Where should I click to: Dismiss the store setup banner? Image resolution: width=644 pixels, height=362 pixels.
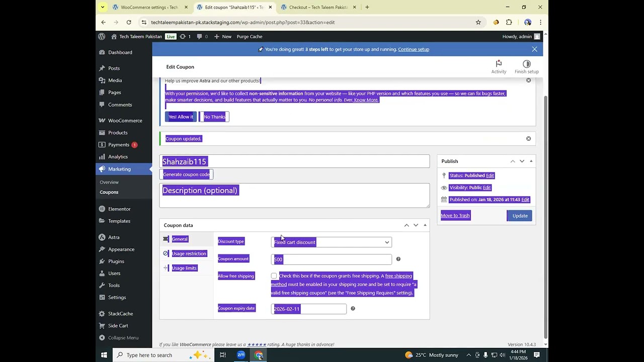pos(534,49)
